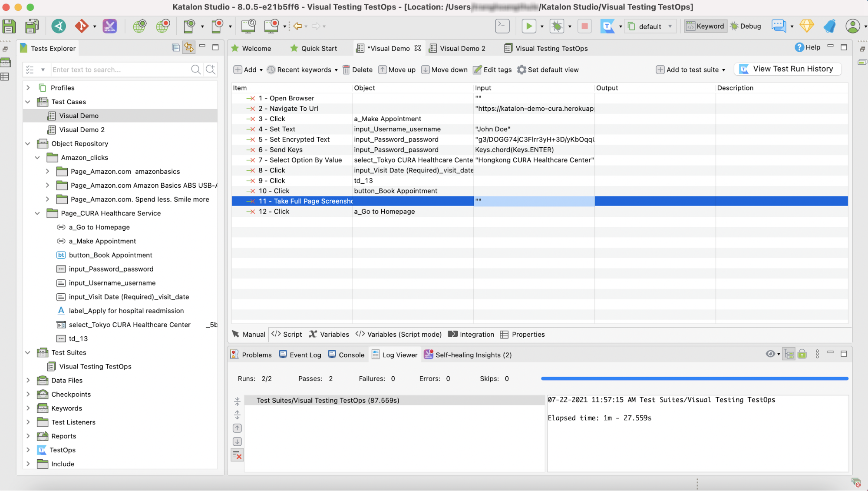
Task: Click Edit tags button
Action: 492,70
